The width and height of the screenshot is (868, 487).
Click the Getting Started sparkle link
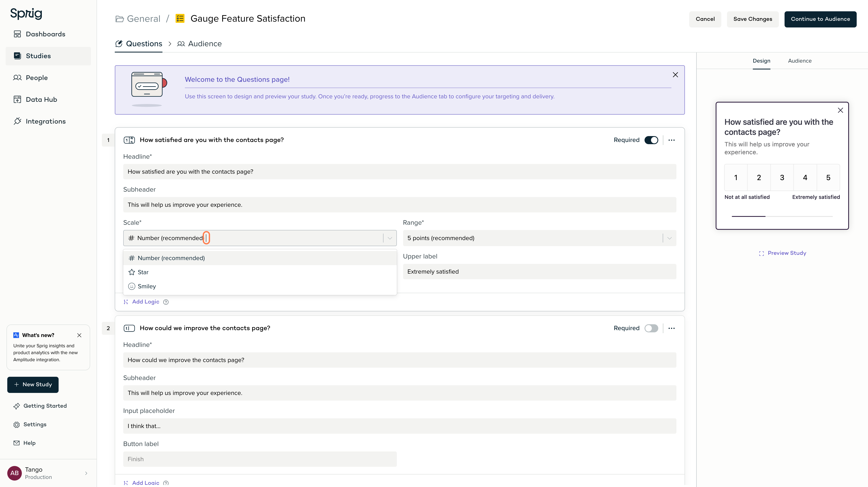click(40, 406)
